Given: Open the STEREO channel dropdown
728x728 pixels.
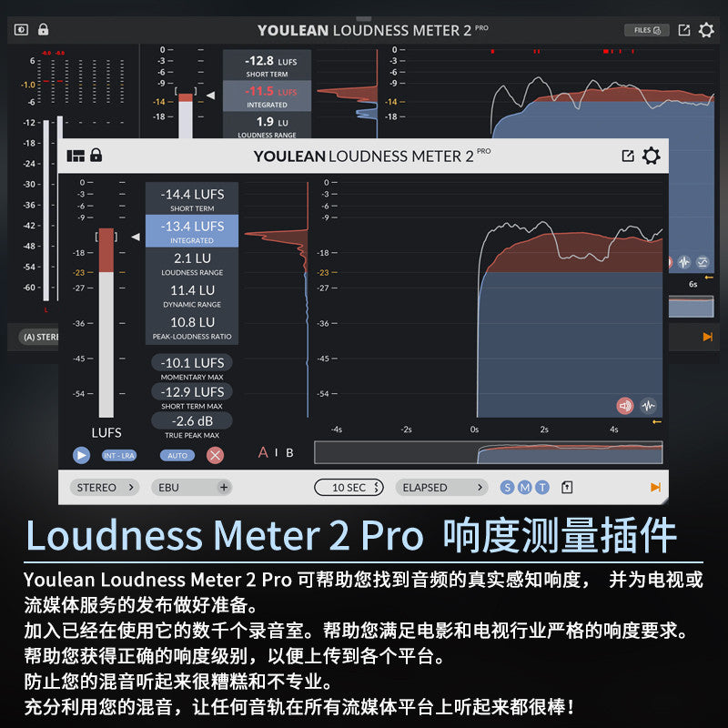Looking at the screenshot, I should [105, 488].
